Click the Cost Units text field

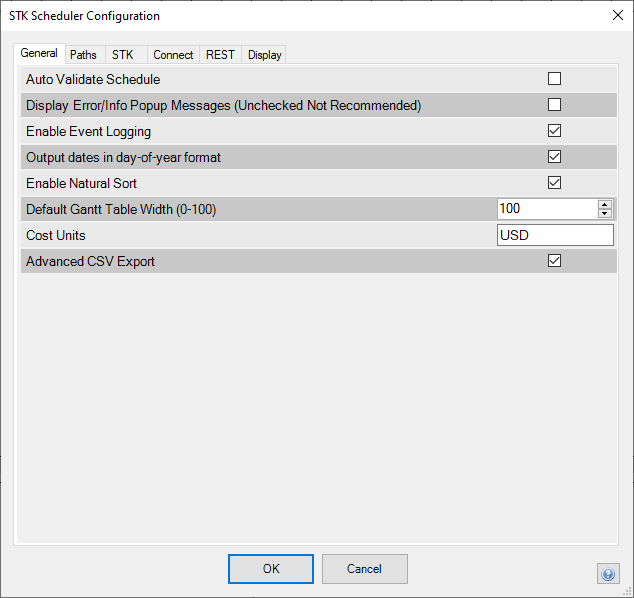(554, 235)
